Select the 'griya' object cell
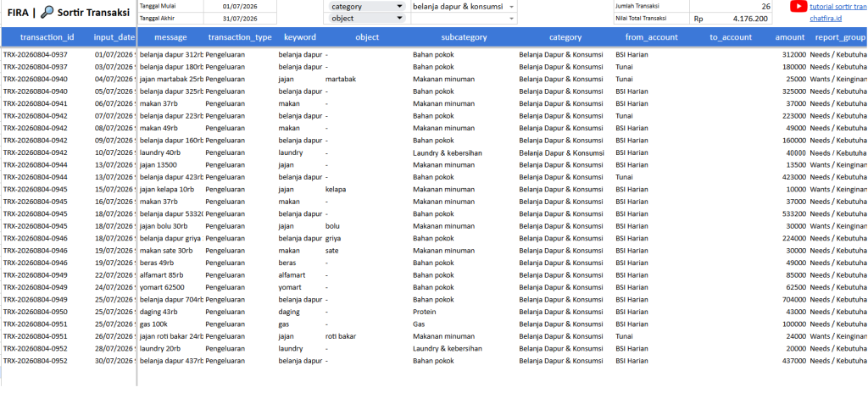The image size is (868, 393). point(368,238)
